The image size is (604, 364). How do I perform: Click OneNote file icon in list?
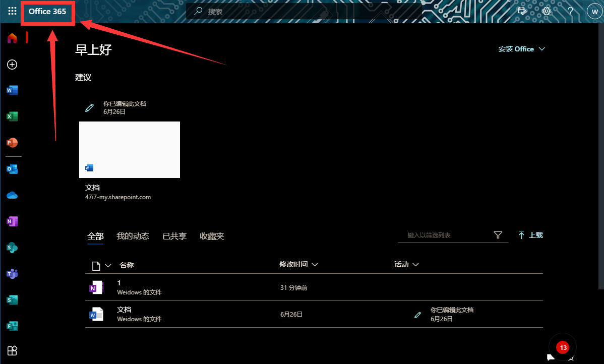pos(96,287)
